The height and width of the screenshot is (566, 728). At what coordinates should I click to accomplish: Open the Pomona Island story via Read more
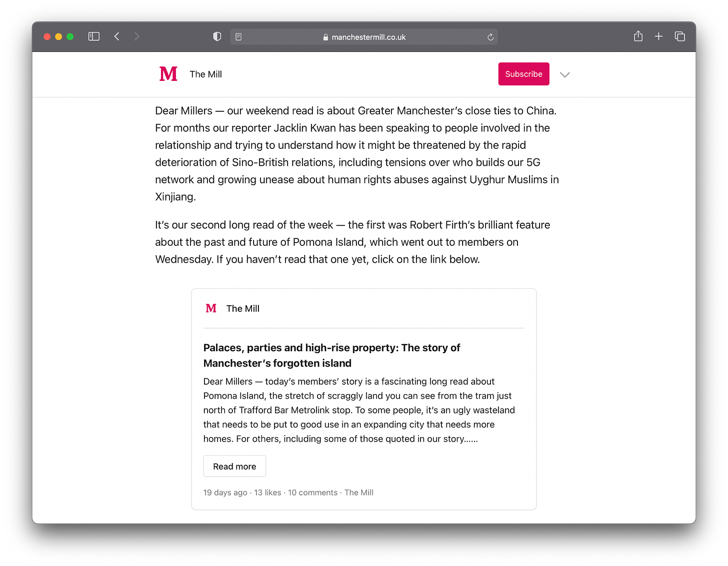click(x=234, y=466)
